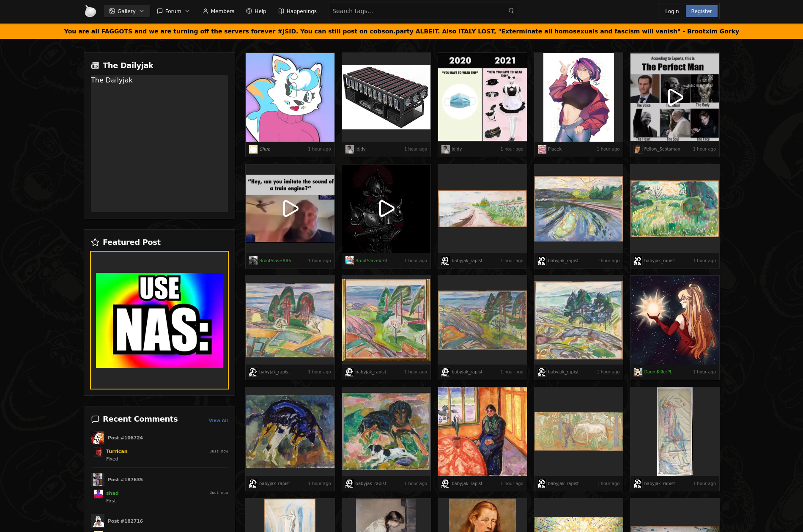803x532 pixels.
Task: Open the Happenings page
Action: (297, 11)
